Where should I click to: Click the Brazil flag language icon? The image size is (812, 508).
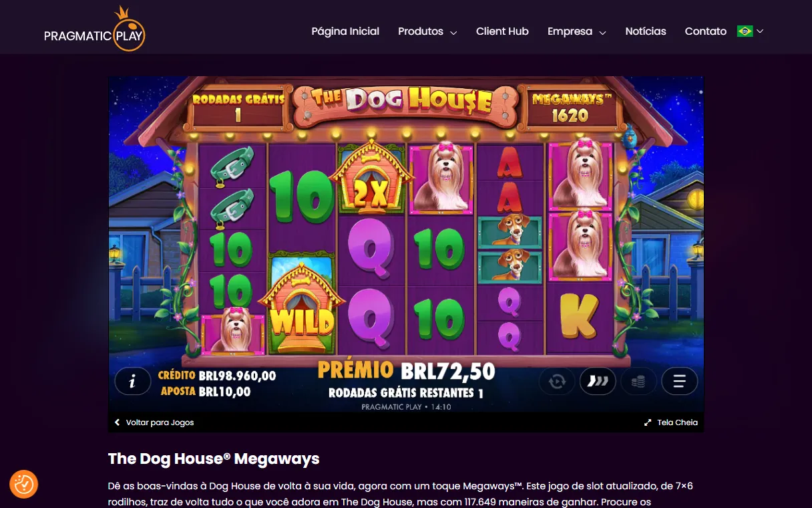coord(745,31)
